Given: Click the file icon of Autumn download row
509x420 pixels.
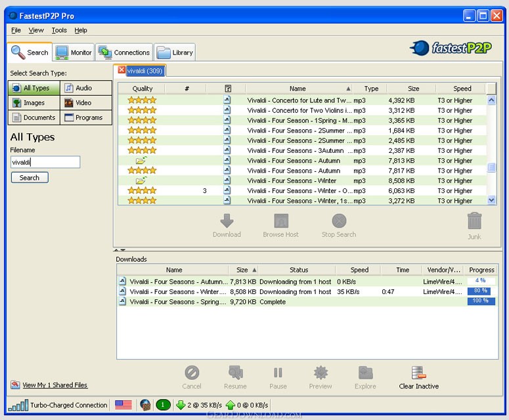Looking at the screenshot, I should click(x=122, y=281).
